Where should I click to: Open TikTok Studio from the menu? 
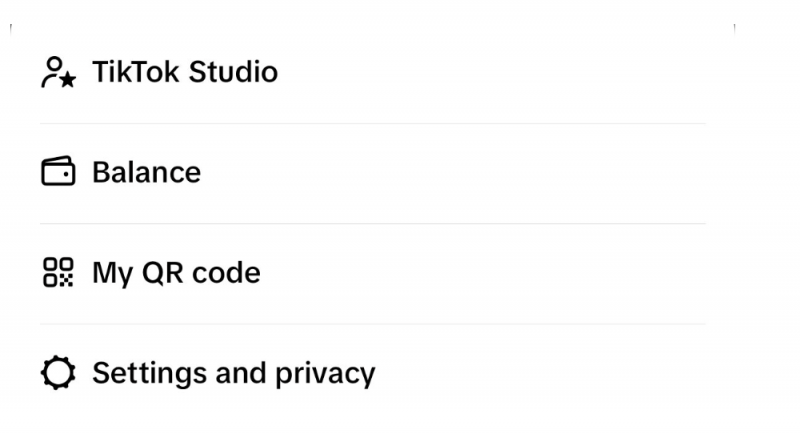point(185,73)
